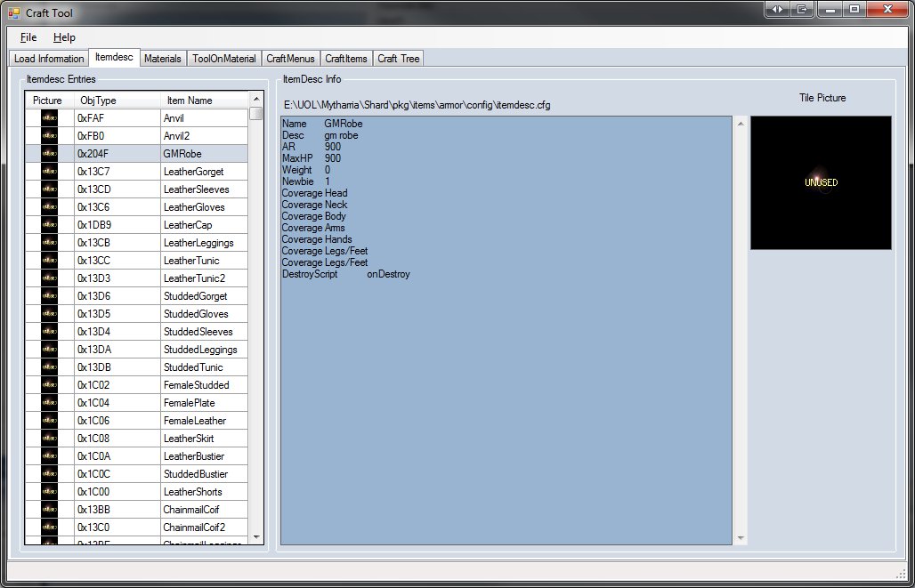Click the picture icon beside LeatherGorget

49,172
